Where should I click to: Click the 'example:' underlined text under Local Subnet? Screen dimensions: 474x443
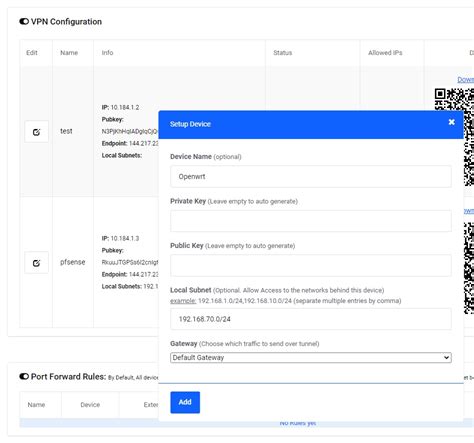pos(183,301)
